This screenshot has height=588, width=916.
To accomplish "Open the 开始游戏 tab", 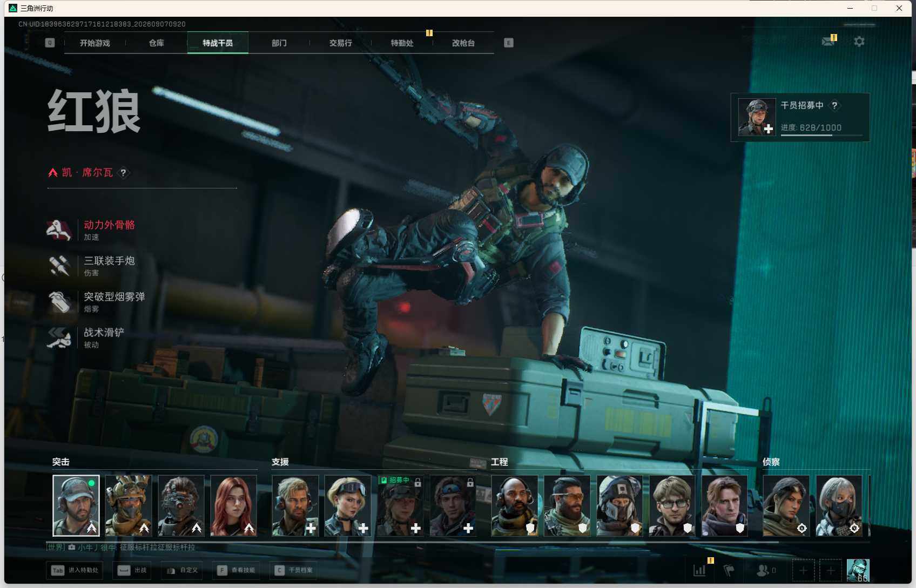I will click(x=95, y=43).
